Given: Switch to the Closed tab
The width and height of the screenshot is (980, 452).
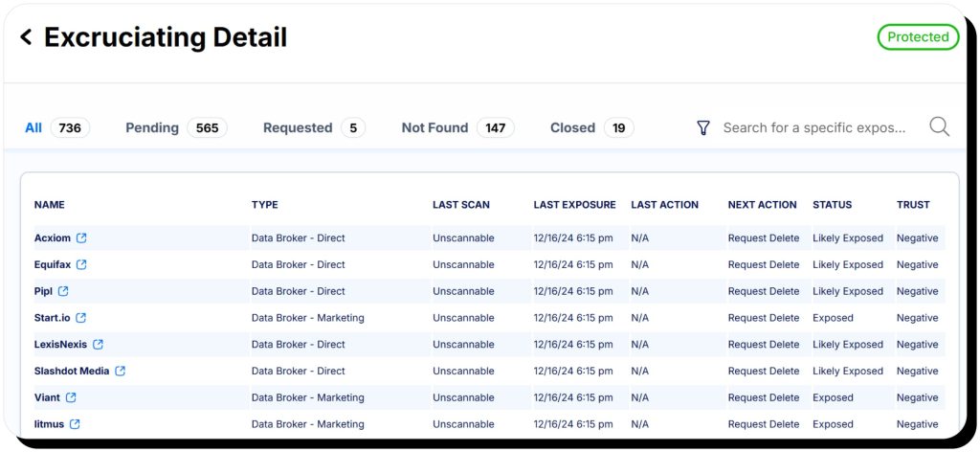Looking at the screenshot, I should [x=591, y=128].
